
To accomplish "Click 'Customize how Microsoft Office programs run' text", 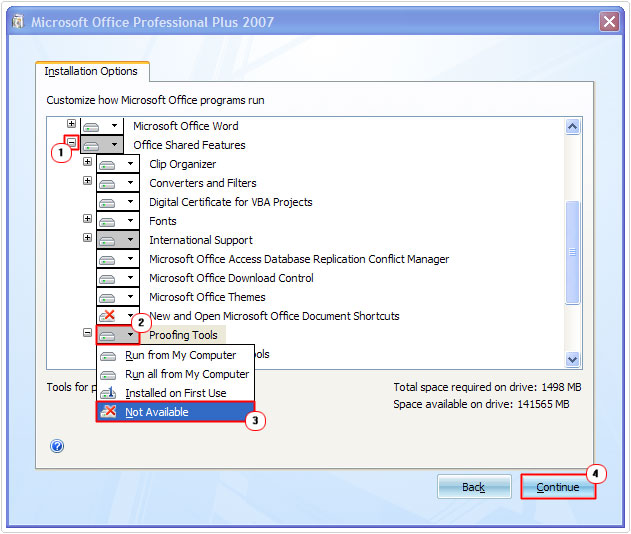I will tap(155, 100).
